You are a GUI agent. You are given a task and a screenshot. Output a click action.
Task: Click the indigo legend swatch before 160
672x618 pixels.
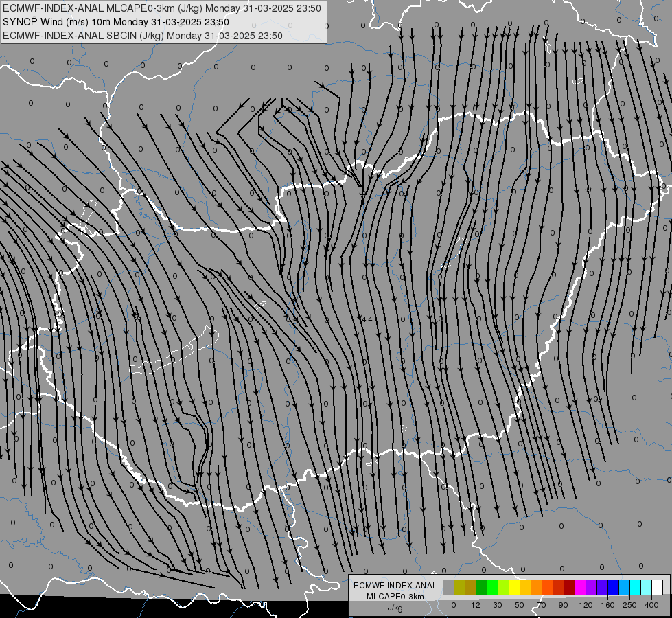coord(602,588)
